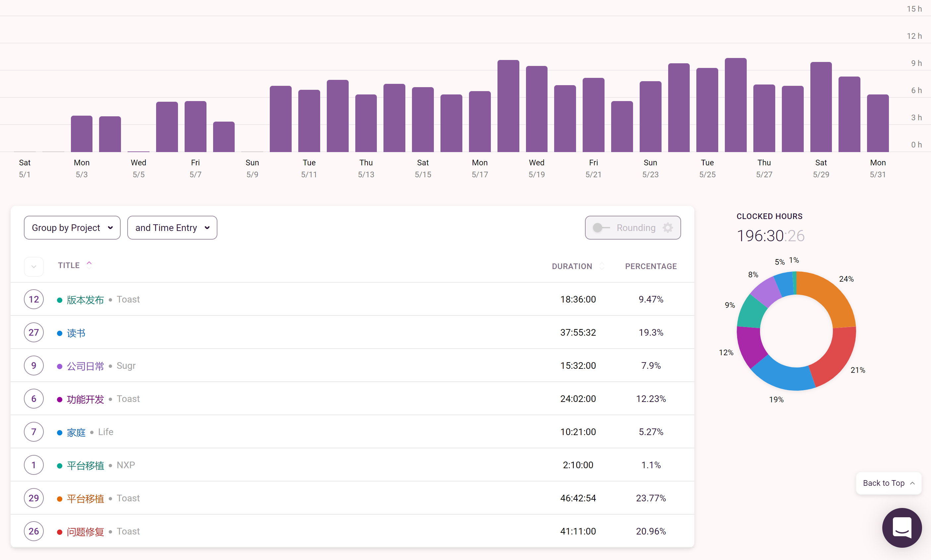Click the NXP client label

click(126, 465)
